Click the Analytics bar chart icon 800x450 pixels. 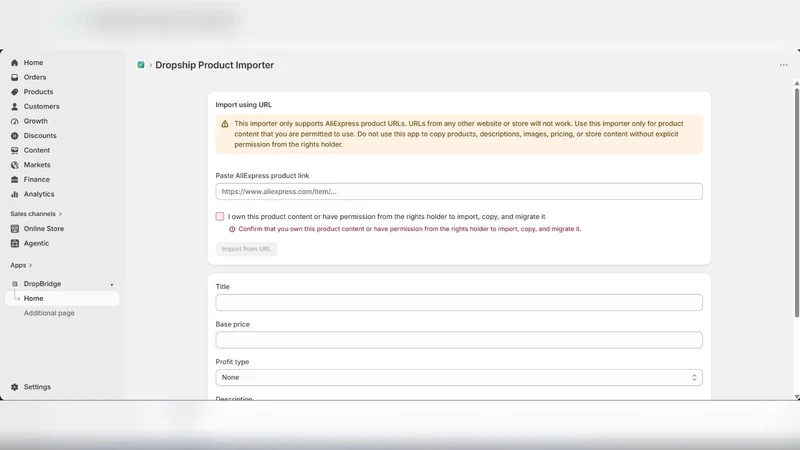[14, 194]
